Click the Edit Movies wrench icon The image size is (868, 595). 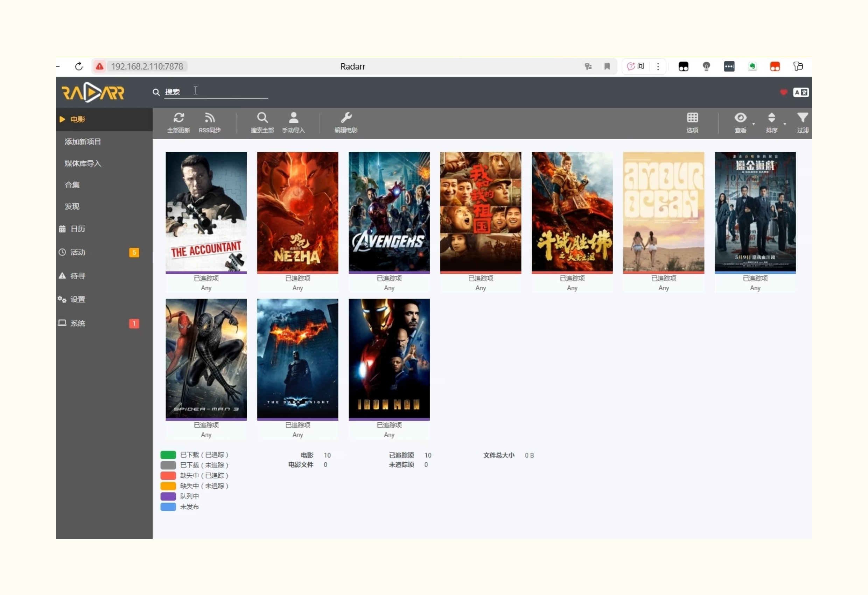click(x=346, y=118)
